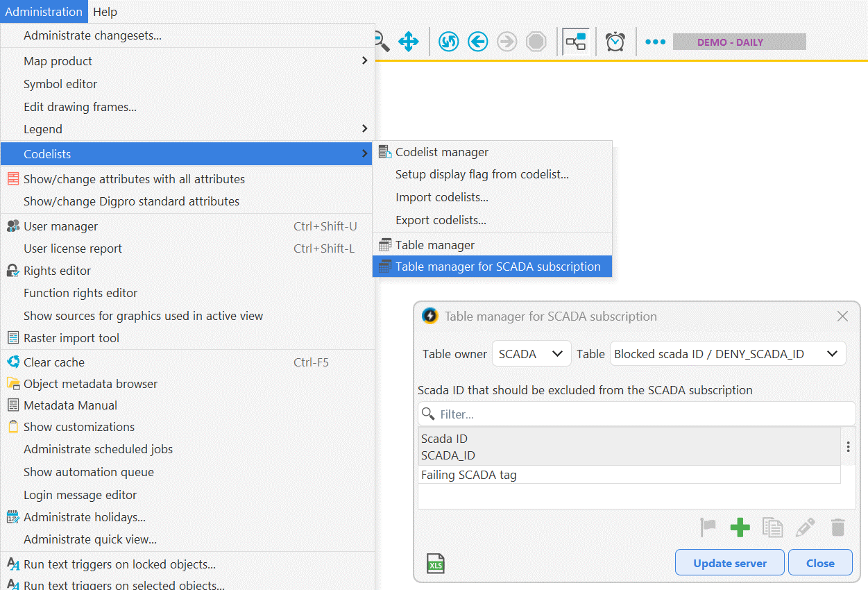868x590 pixels.
Task: Click the alarm clock toolbar icon
Action: tap(615, 42)
